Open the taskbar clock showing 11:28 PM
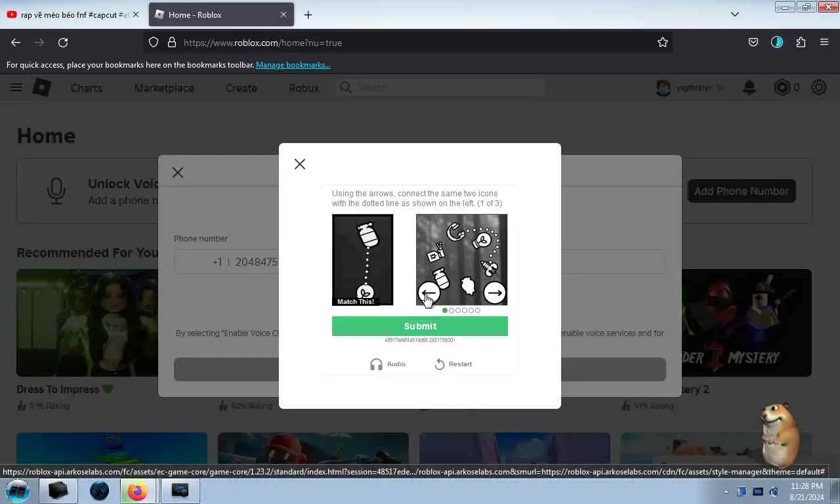The width and height of the screenshot is (840, 504). coord(807,492)
